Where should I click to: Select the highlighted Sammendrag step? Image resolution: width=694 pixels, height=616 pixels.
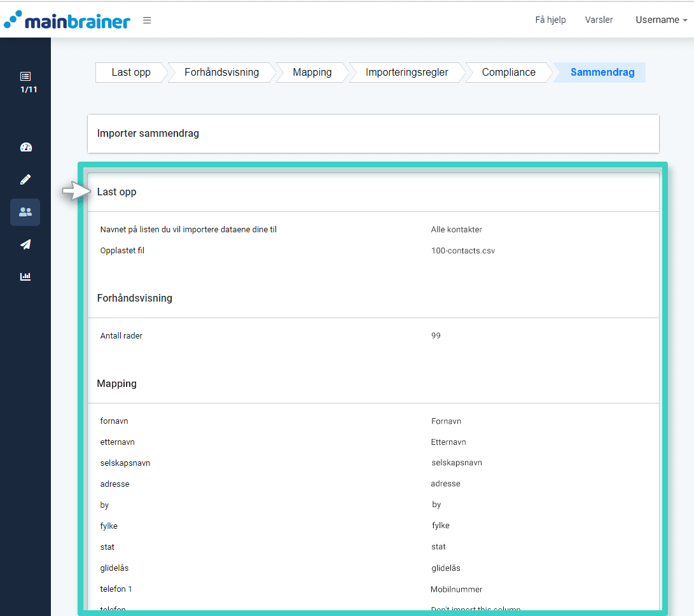[x=602, y=72]
